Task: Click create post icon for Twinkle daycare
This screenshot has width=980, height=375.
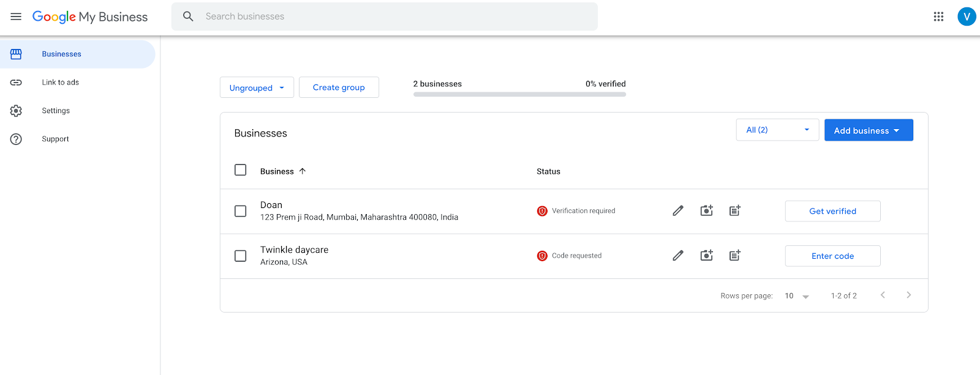Action: tap(735, 255)
